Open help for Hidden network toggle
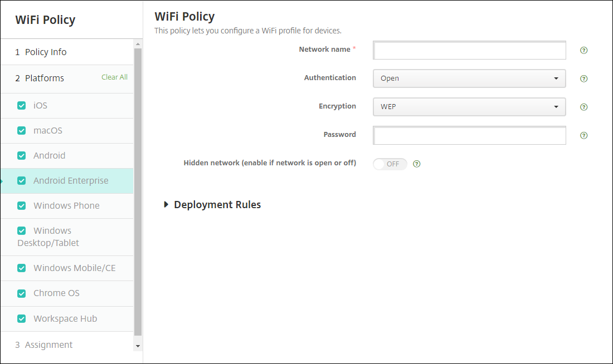The height and width of the screenshot is (364, 613). (x=417, y=164)
